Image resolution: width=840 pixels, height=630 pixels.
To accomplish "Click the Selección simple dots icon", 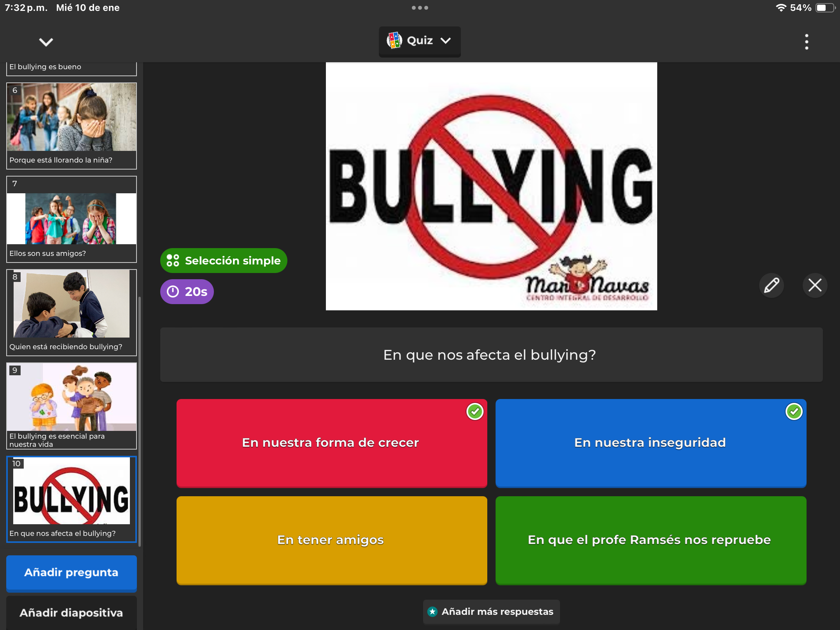I will (173, 261).
